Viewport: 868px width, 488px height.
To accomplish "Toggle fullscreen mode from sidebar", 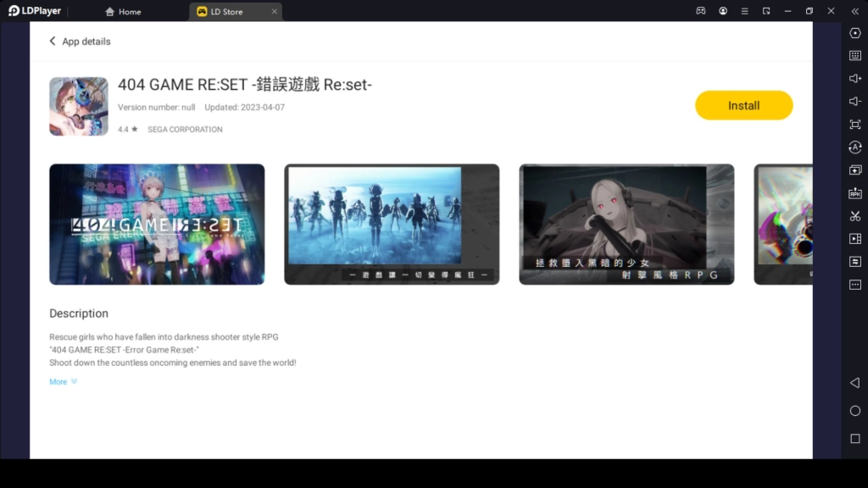I will 854,125.
